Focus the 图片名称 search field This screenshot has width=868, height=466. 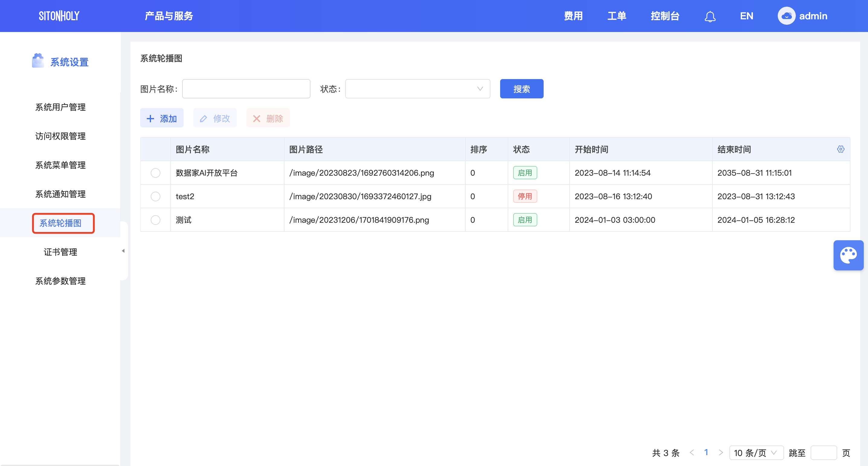[246, 89]
